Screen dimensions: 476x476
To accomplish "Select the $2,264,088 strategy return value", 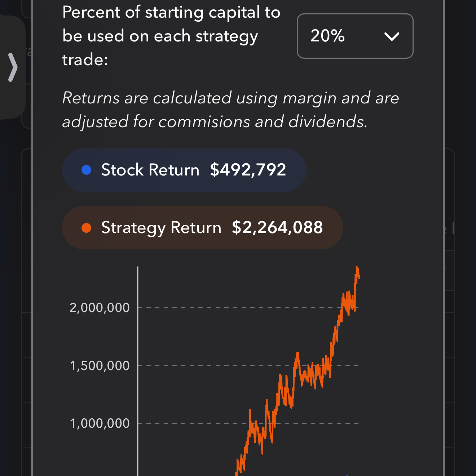I will 277,228.
